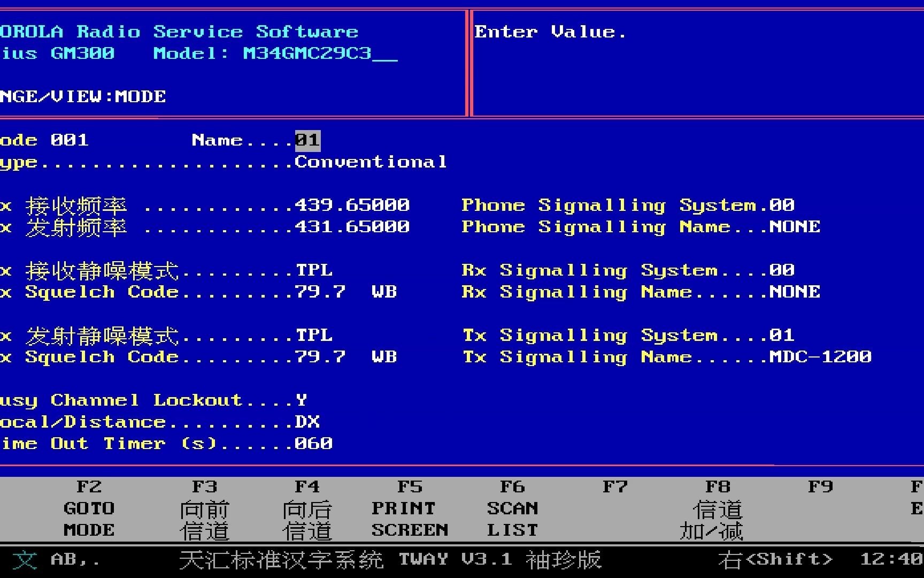Click the WB label beside Tx Squelch Code
This screenshot has width=924, height=578.
coord(384,356)
